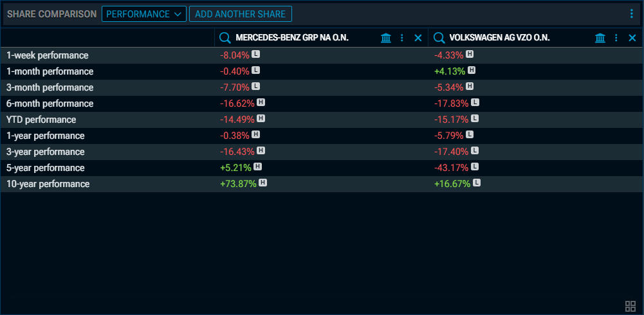Select the 1-month performance row label
644x315 pixels.
[50, 71]
